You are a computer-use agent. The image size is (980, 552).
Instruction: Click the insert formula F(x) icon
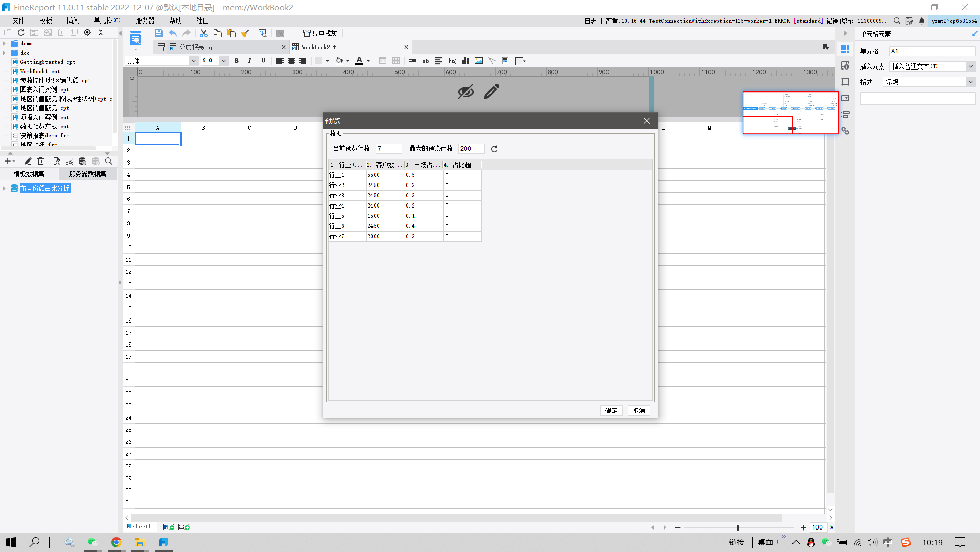pyautogui.click(x=452, y=61)
